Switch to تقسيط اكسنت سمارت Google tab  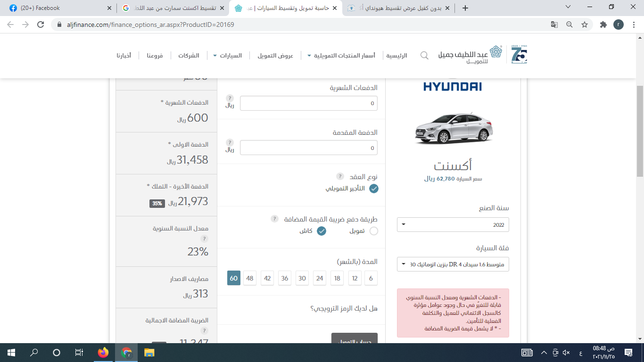172,8
